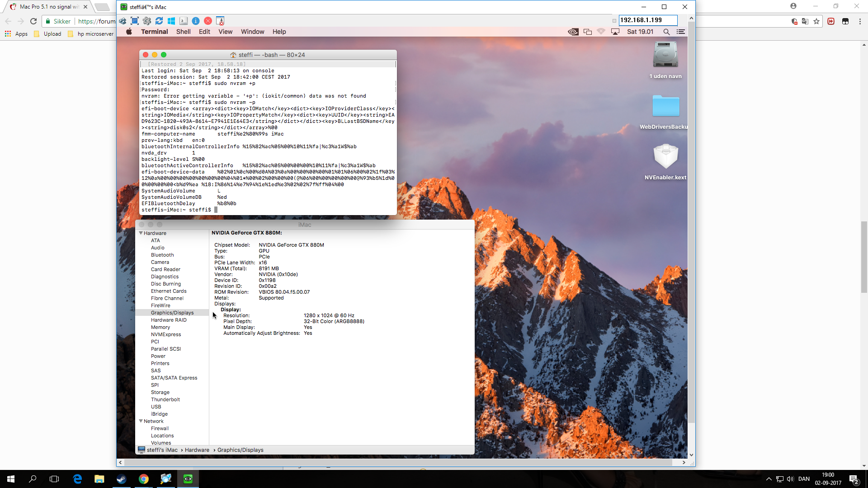Image resolution: width=868 pixels, height=488 pixels.
Task: Click the Windows logo toolbar icon
Action: pos(171,21)
